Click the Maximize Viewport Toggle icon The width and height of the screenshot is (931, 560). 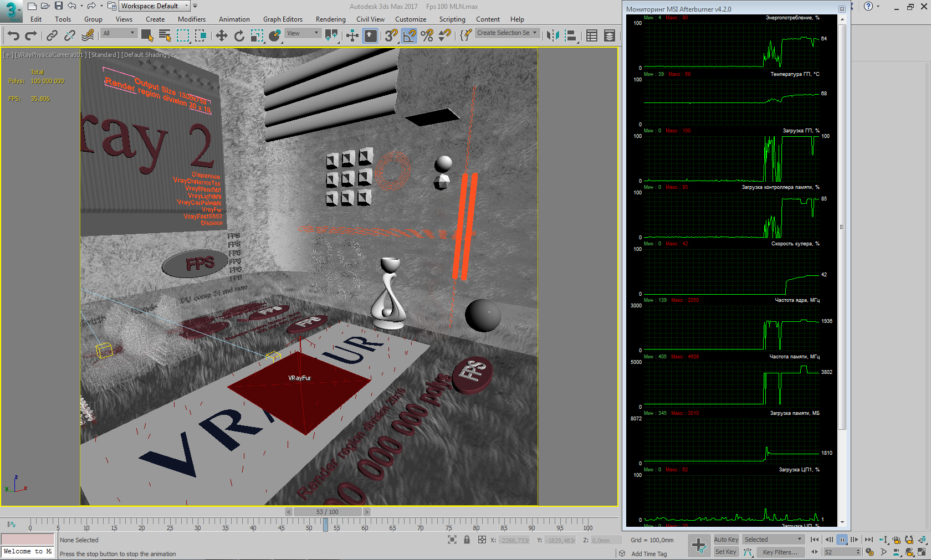(923, 552)
